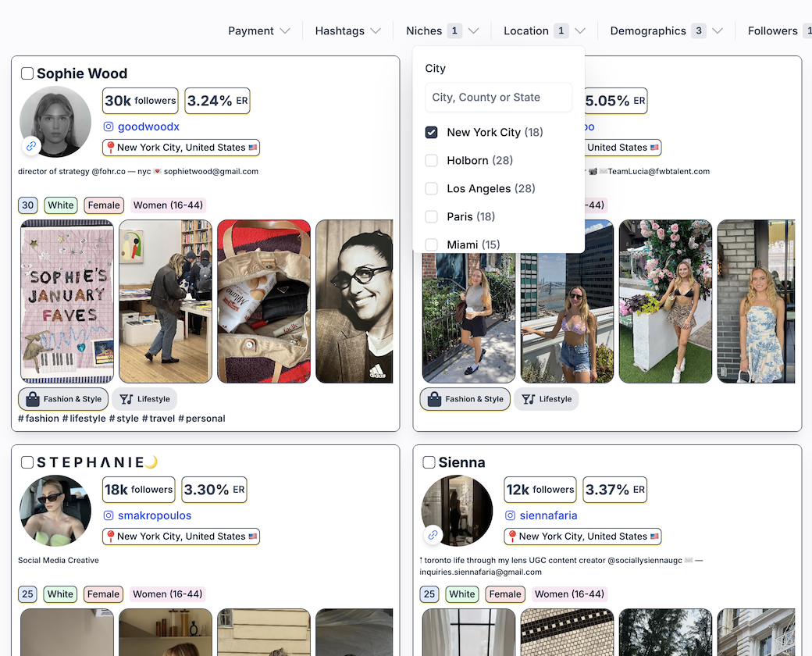Click Sienna's profile avatar
Image resolution: width=812 pixels, height=656 pixels.
457,511
